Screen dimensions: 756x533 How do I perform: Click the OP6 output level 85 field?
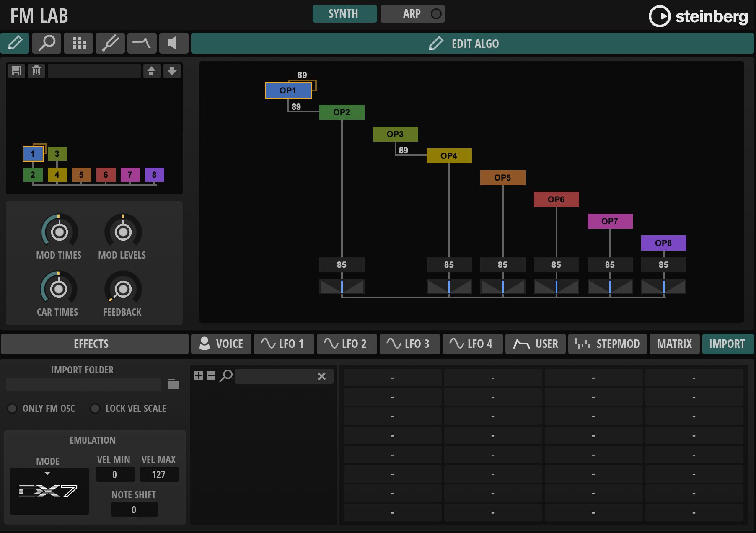pos(556,265)
